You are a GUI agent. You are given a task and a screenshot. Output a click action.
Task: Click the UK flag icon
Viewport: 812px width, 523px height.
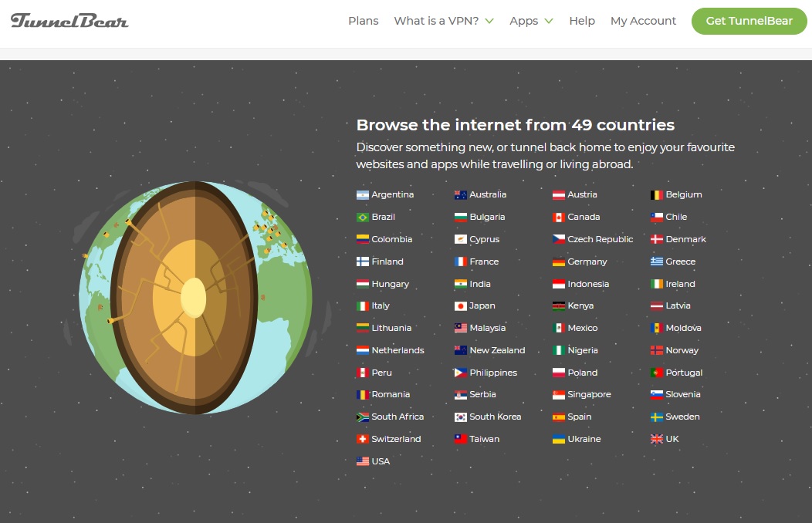point(657,439)
